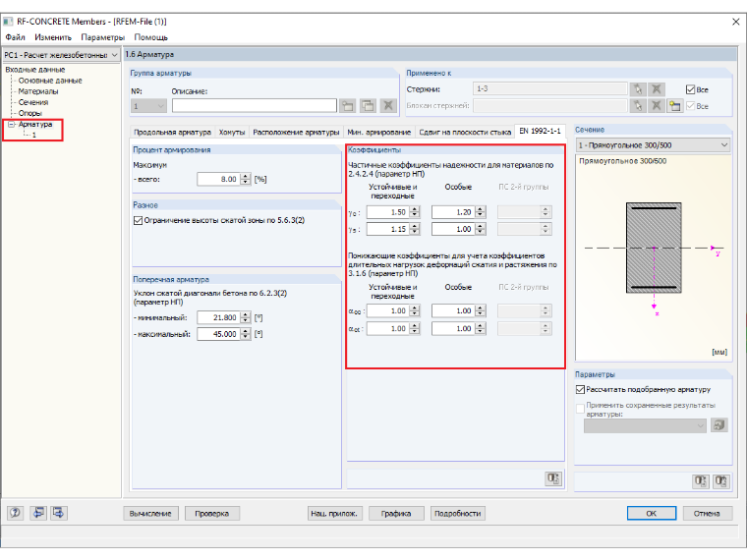
Task: Click the Отмена button
Action: (707, 513)
